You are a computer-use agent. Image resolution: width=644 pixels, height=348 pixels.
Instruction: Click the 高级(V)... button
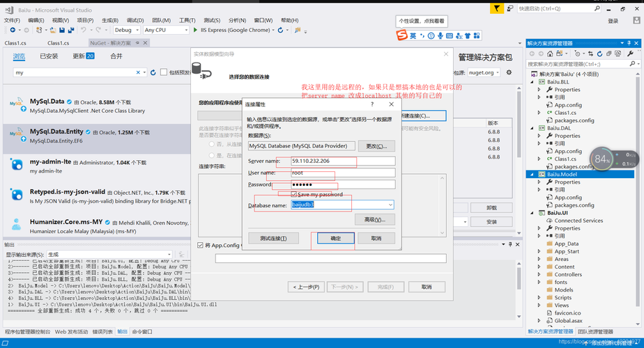(x=374, y=219)
